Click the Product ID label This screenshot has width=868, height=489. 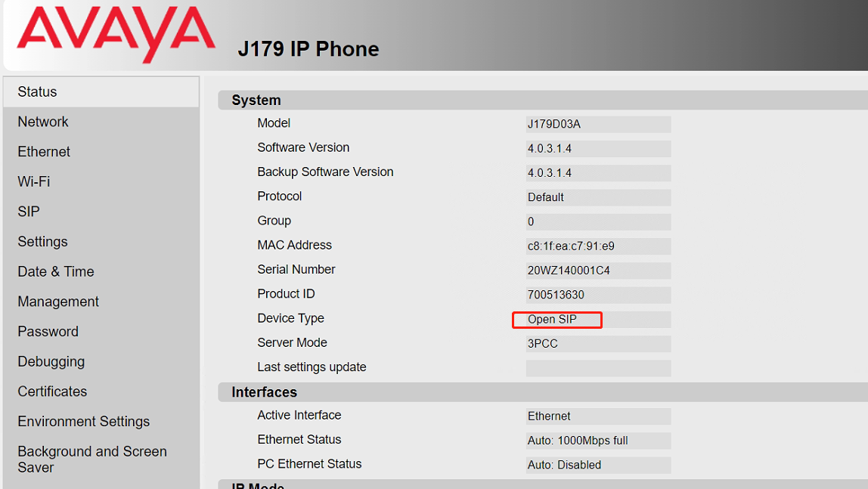(x=286, y=293)
